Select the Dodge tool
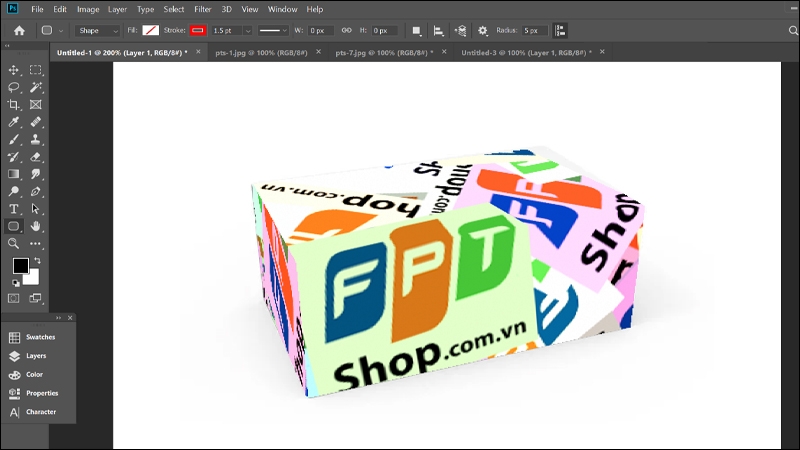This screenshot has height=450, width=800. tap(14, 191)
